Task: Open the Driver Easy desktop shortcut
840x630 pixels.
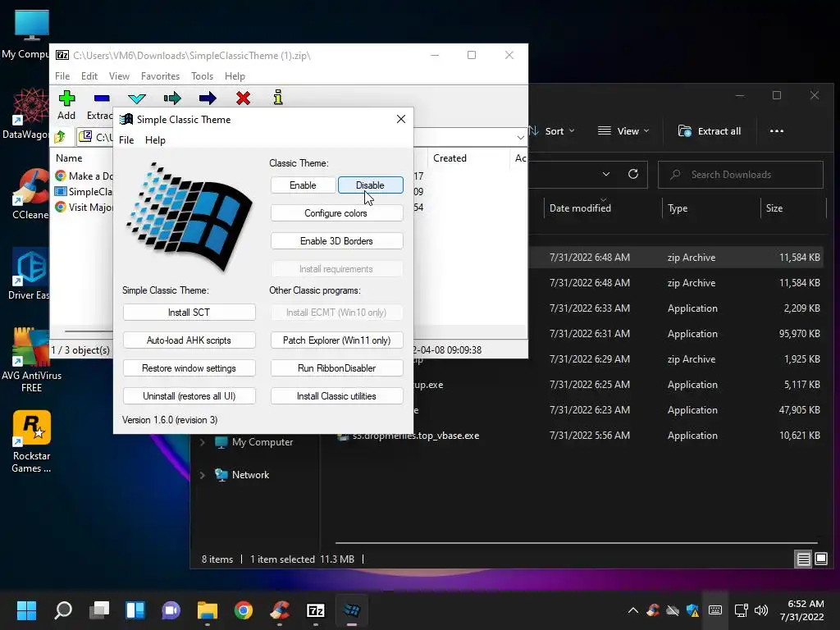Action: point(30,274)
